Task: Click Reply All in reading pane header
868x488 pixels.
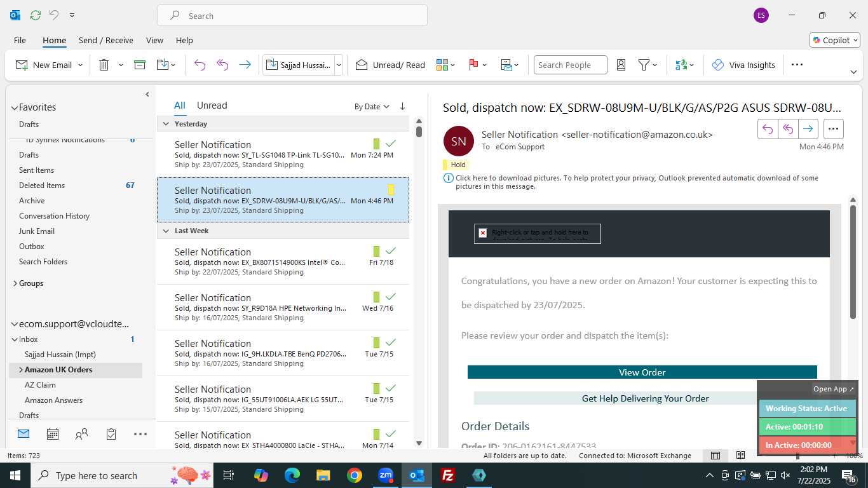Action: [x=787, y=129]
